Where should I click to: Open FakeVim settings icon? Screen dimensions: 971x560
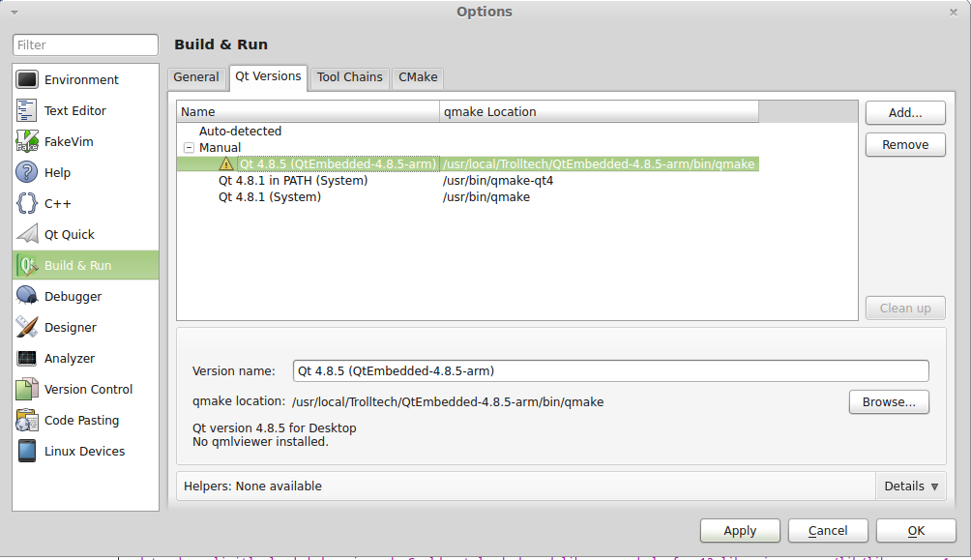tap(27, 141)
